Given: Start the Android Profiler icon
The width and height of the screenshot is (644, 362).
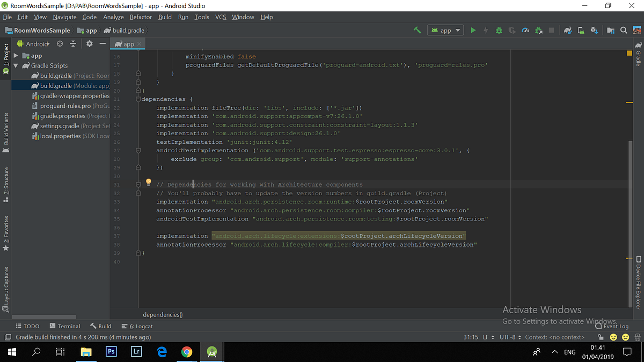Looking at the screenshot, I should (x=525, y=30).
